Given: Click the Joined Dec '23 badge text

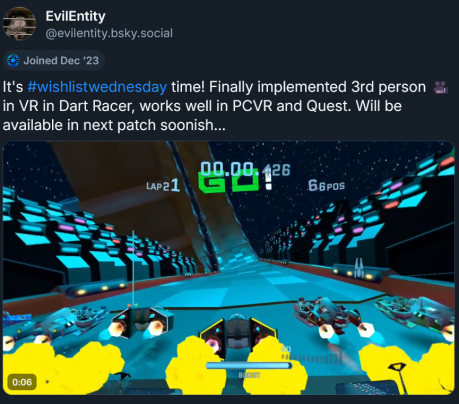Looking at the screenshot, I should point(61,61).
